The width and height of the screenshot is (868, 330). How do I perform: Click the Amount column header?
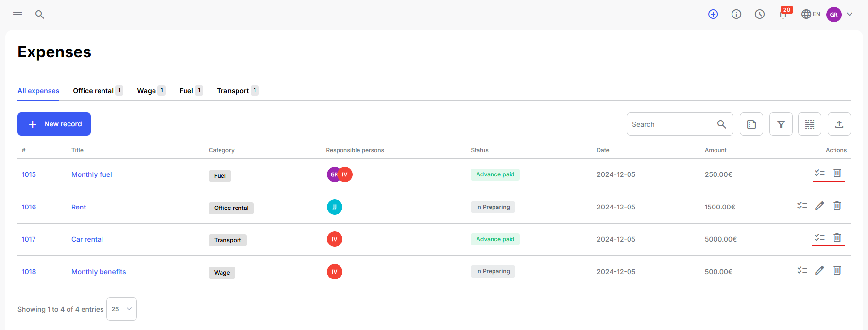point(715,150)
